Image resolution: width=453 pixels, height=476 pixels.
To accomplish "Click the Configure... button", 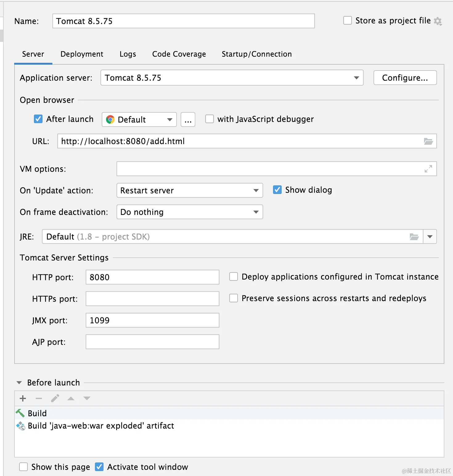I will pyautogui.click(x=405, y=78).
